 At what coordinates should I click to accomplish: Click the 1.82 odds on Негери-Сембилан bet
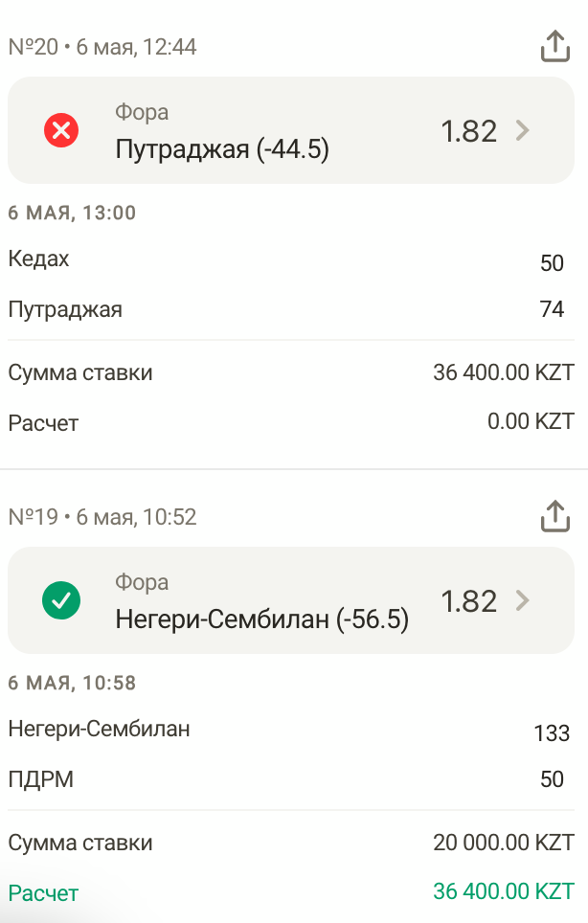tap(468, 601)
